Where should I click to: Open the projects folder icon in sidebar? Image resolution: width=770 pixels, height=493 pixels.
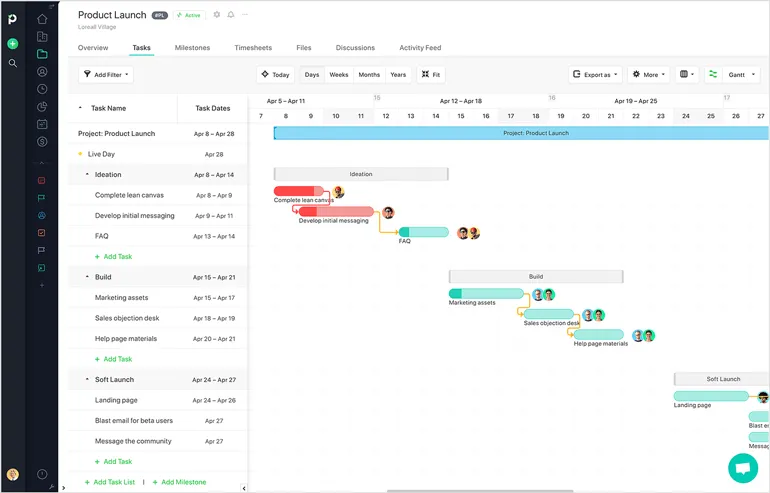42,54
